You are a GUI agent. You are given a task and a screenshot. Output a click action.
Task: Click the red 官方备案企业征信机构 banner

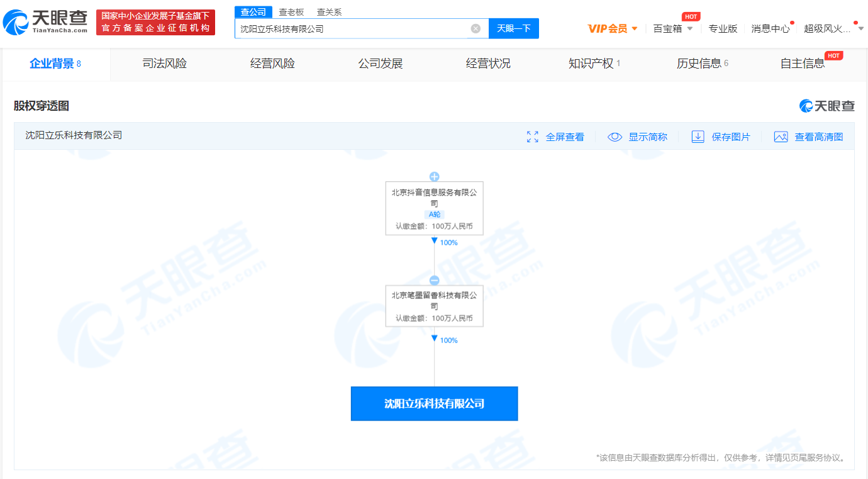155,23
